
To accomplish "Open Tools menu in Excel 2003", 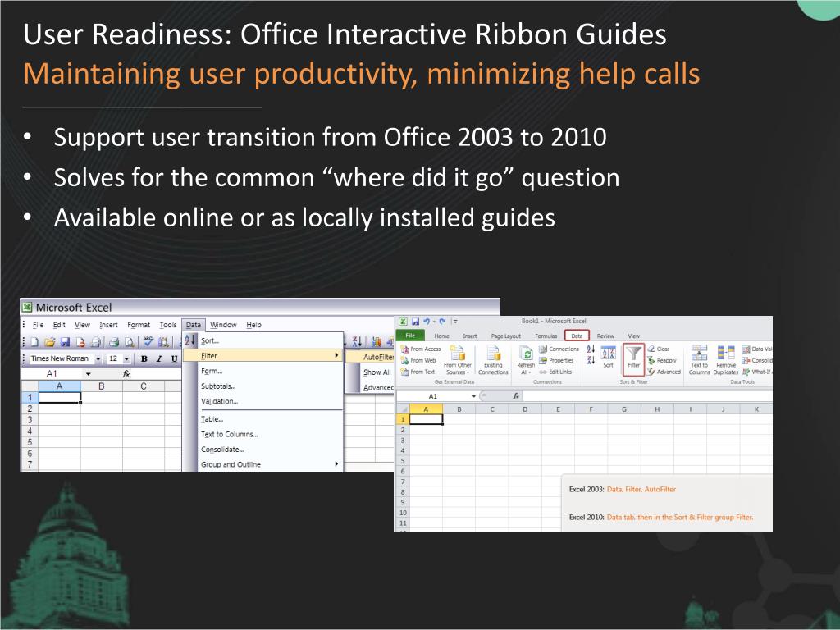I will pyautogui.click(x=168, y=325).
